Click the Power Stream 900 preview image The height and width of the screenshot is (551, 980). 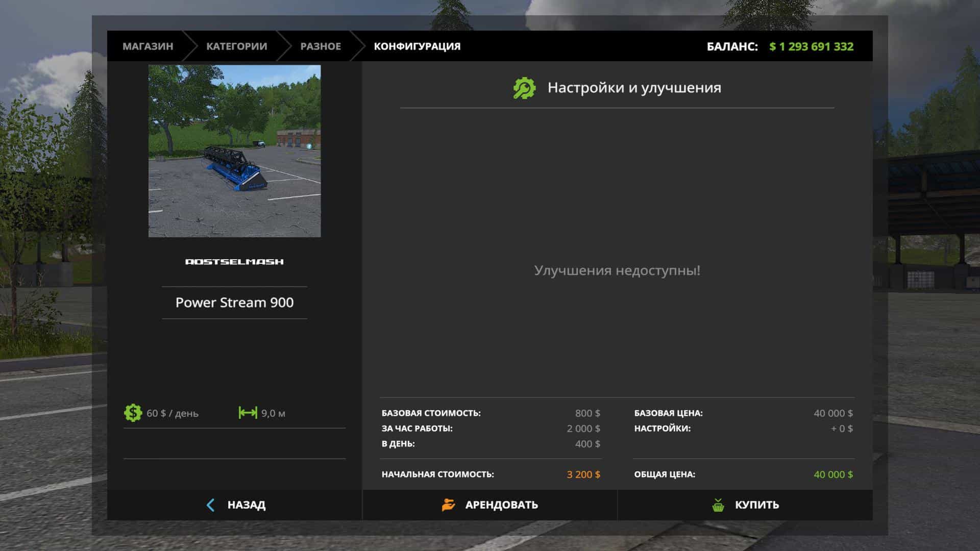click(x=234, y=151)
